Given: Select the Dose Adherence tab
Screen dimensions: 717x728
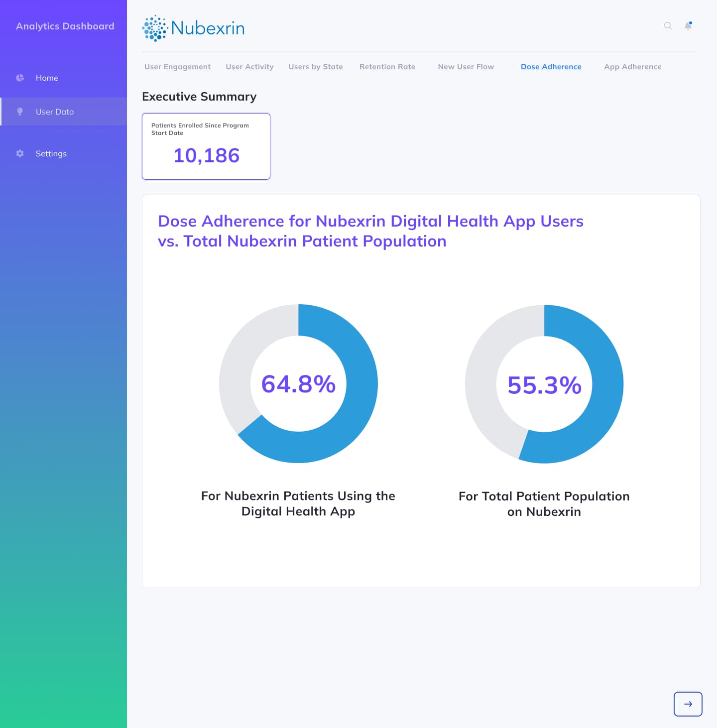Looking at the screenshot, I should pyautogui.click(x=551, y=67).
